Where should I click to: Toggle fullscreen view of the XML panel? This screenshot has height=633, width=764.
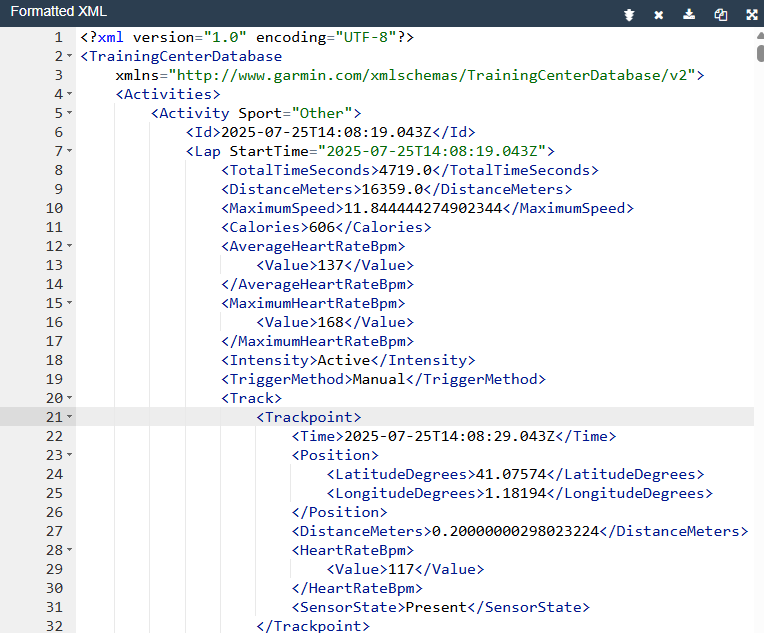(x=752, y=15)
